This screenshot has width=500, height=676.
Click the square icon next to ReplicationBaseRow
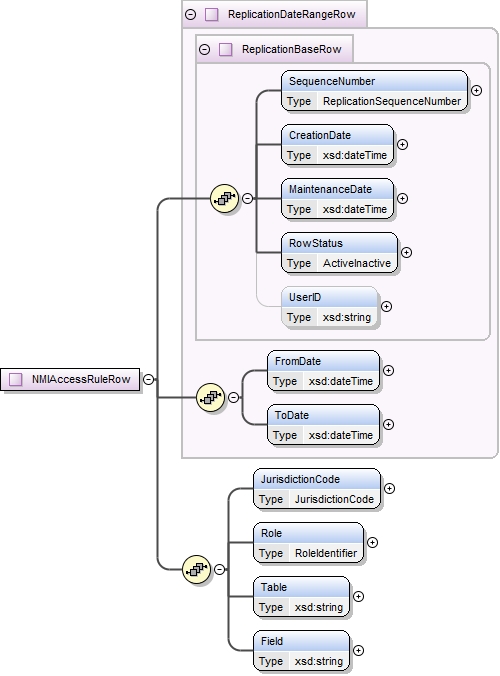pyautogui.click(x=225, y=50)
